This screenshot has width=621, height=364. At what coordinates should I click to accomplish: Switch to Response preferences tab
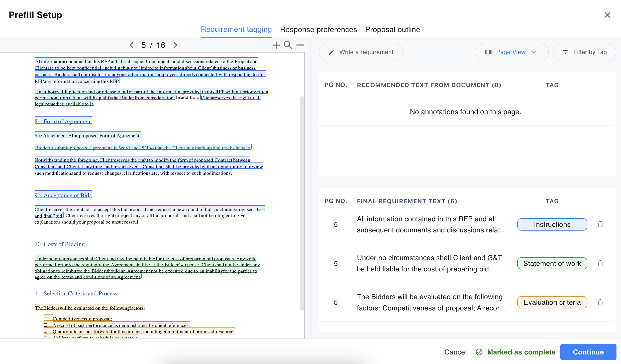coord(318,30)
